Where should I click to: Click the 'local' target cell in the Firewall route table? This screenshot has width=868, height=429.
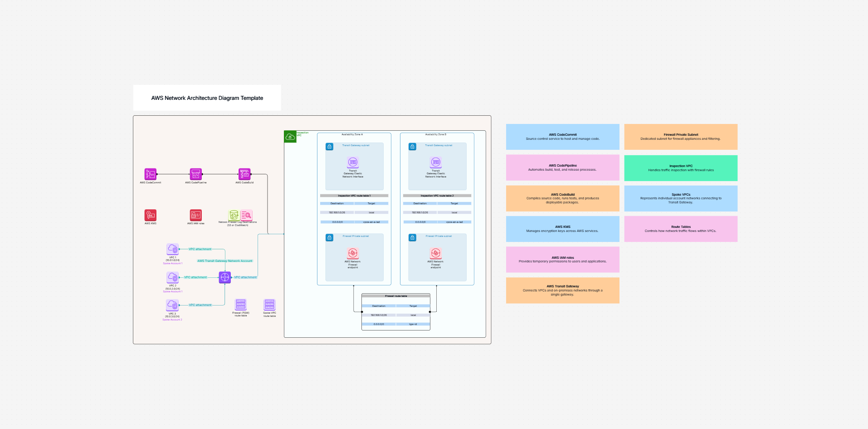point(413,315)
